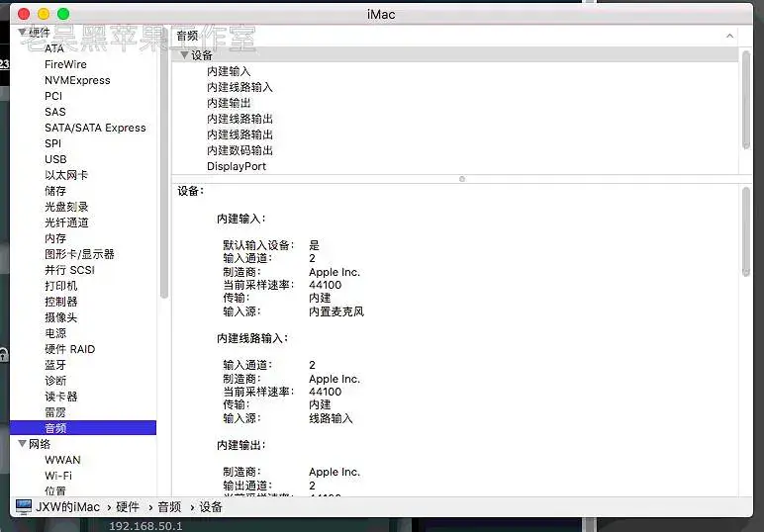
Task: Click the computer icon in the path bar
Action: pyautogui.click(x=24, y=506)
